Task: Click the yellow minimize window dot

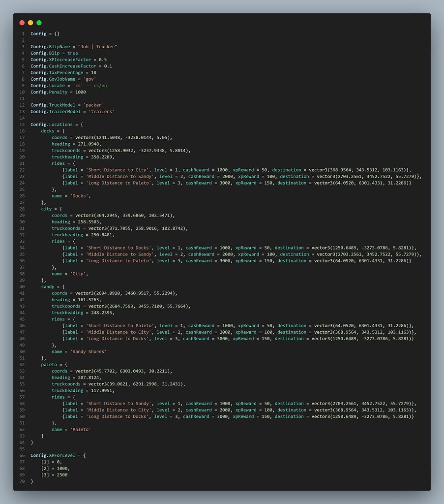Action: coord(30,23)
